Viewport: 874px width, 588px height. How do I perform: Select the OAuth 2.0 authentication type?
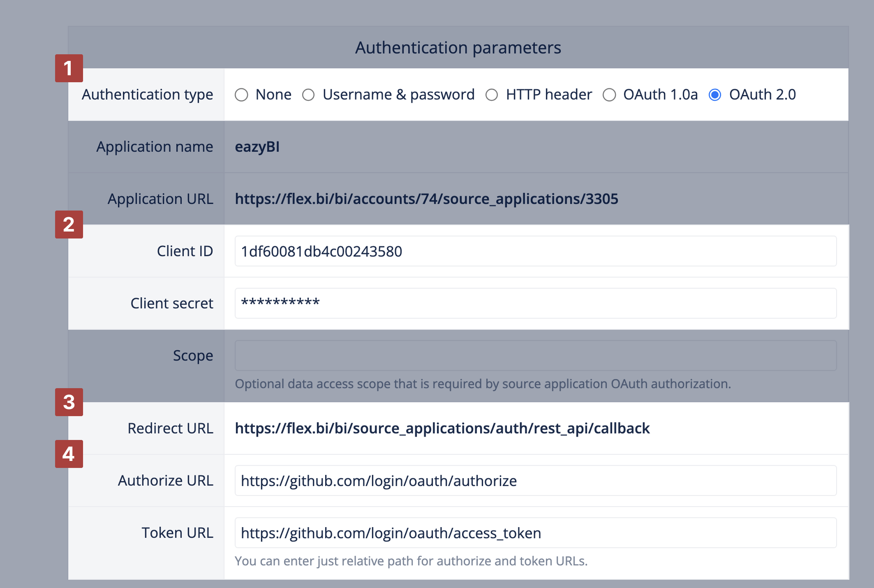[715, 94]
